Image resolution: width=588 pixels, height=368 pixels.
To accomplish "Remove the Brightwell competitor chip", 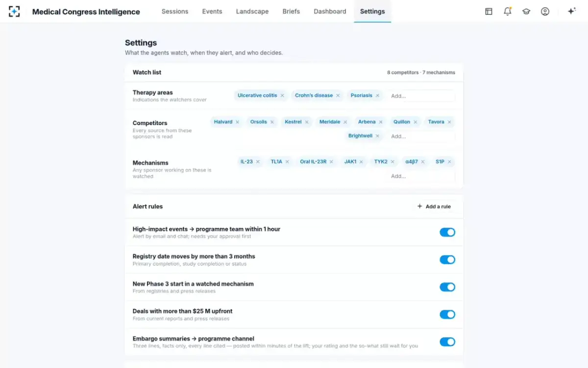I will click(x=377, y=136).
